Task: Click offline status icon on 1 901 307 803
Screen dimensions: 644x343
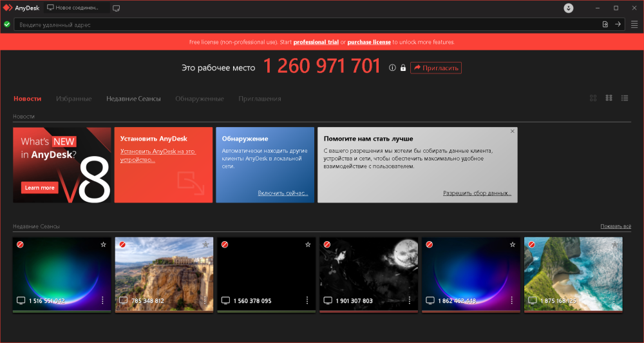Action: tap(327, 244)
